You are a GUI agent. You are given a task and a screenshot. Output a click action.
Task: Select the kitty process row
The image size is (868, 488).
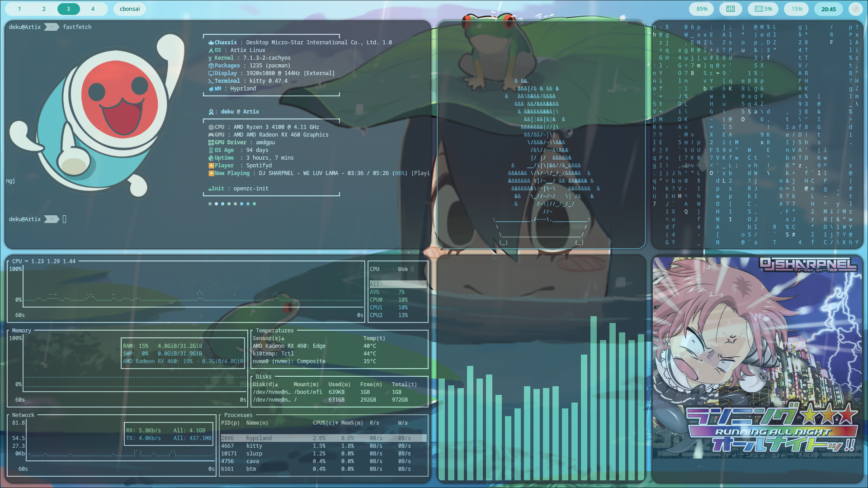coord(324,446)
